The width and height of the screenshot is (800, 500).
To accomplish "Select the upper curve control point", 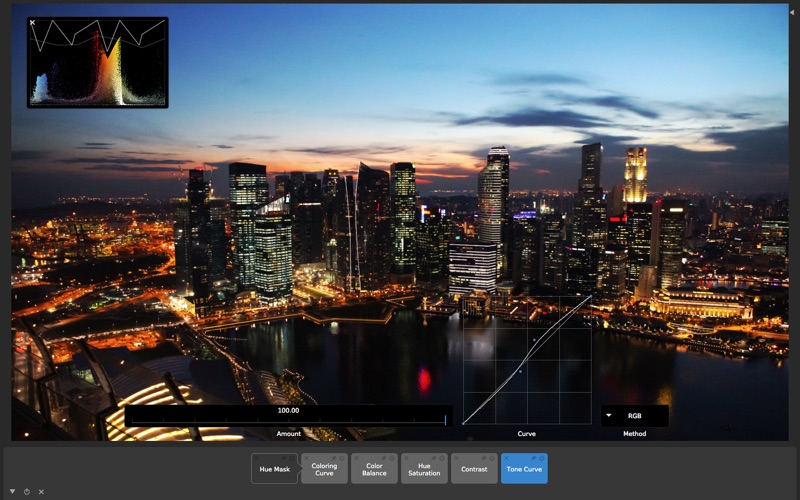I will point(534,340).
